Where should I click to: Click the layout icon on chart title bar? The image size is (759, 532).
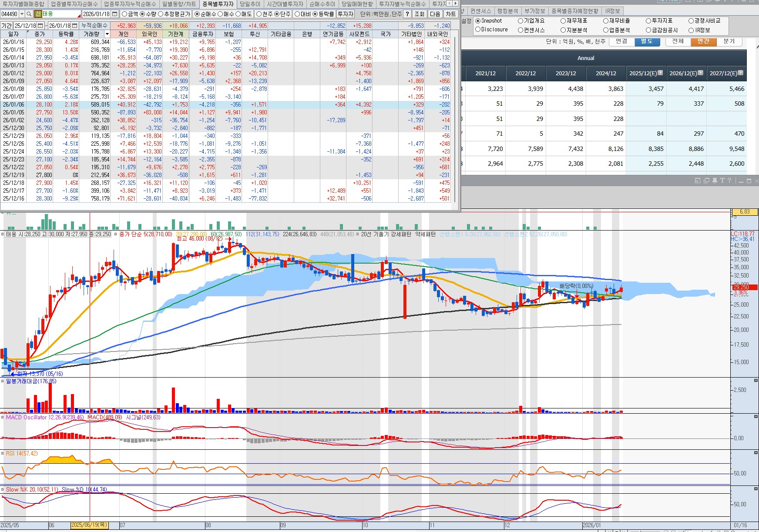click(698, 181)
